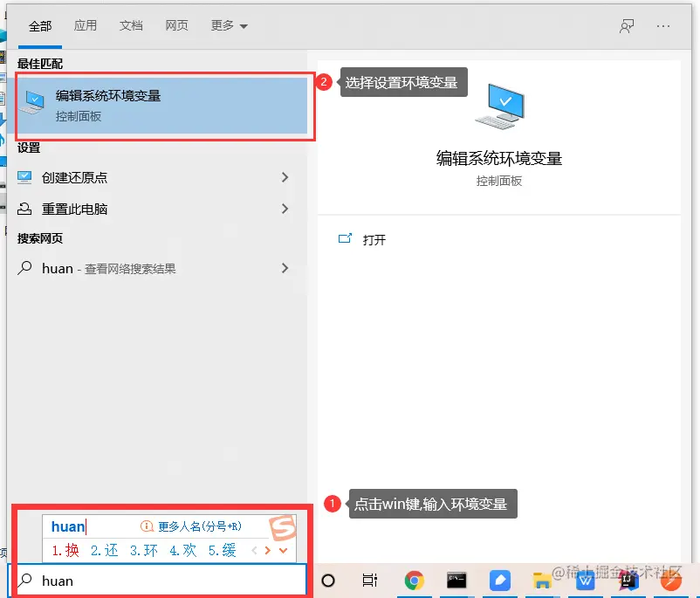Viewport: 700px width, 598px height.
Task: Click magnifier icon beside huan web result
Action: 24,268
